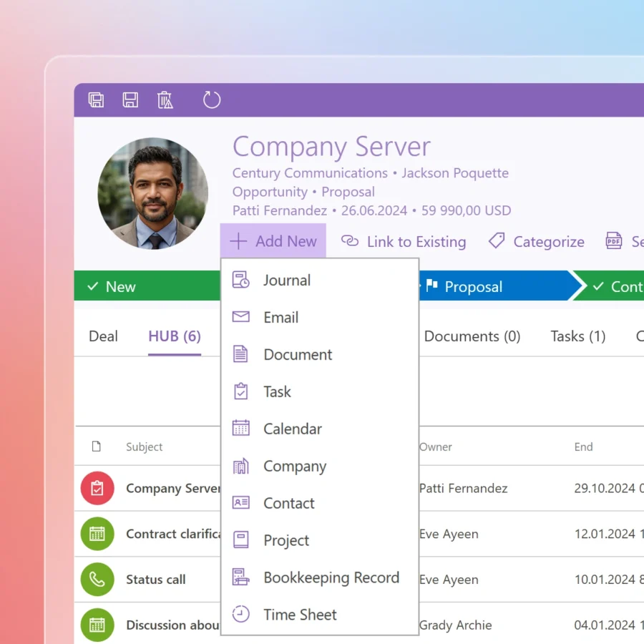Pick Time Sheet from the dropdown list
644x644 pixels.
(x=300, y=615)
